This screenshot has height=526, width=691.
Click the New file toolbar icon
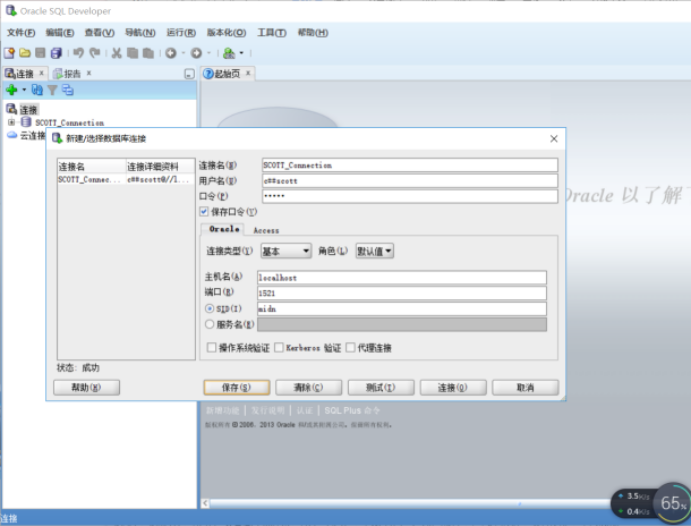(x=9, y=53)
